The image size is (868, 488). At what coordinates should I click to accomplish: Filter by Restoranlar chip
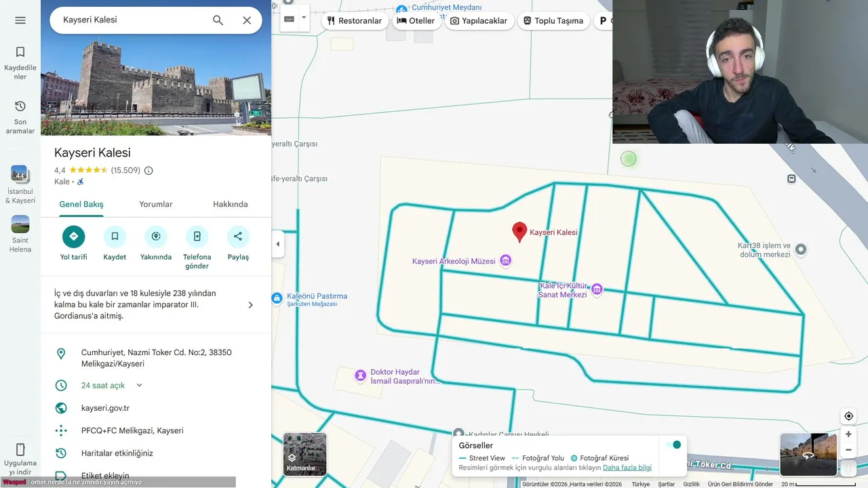355,21
